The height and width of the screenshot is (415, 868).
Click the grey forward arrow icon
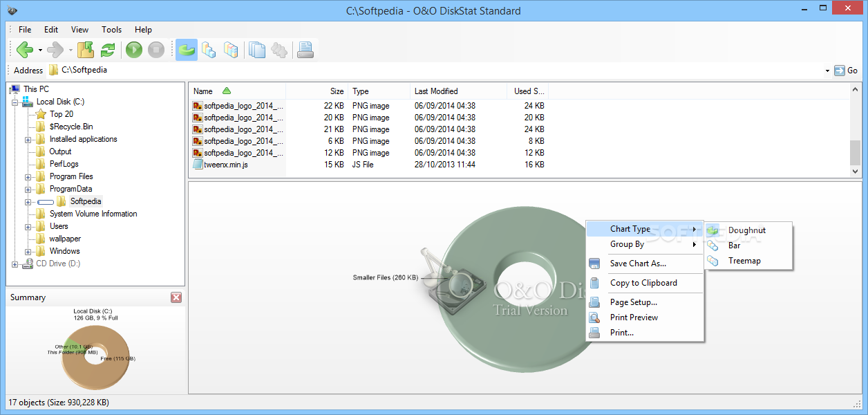[x=55, y=50]
